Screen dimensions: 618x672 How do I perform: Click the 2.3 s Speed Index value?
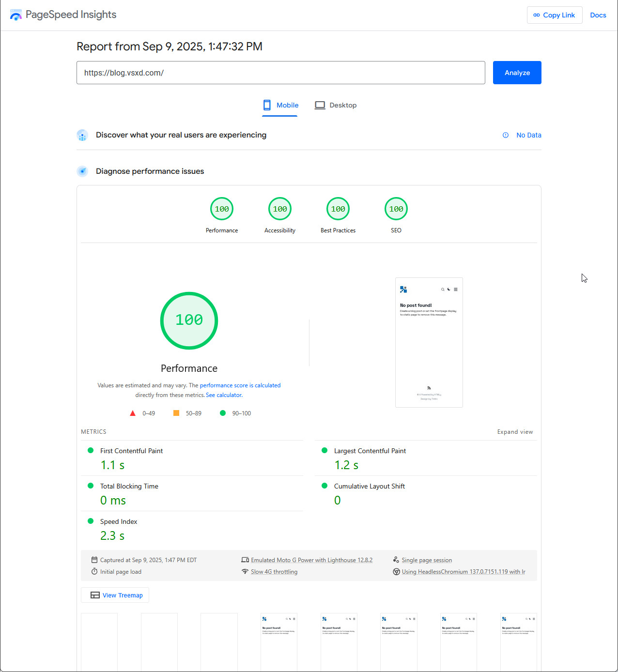click(112, 536)
